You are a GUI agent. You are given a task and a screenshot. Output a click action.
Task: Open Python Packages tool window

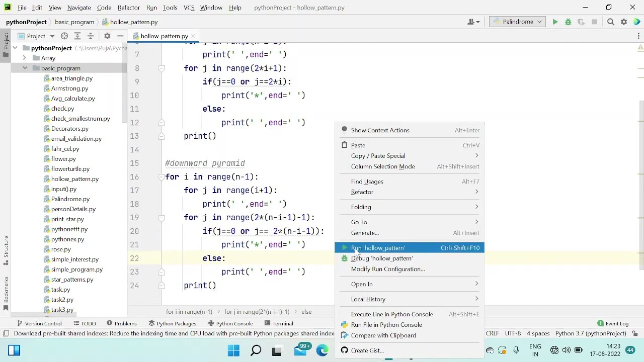172,324
